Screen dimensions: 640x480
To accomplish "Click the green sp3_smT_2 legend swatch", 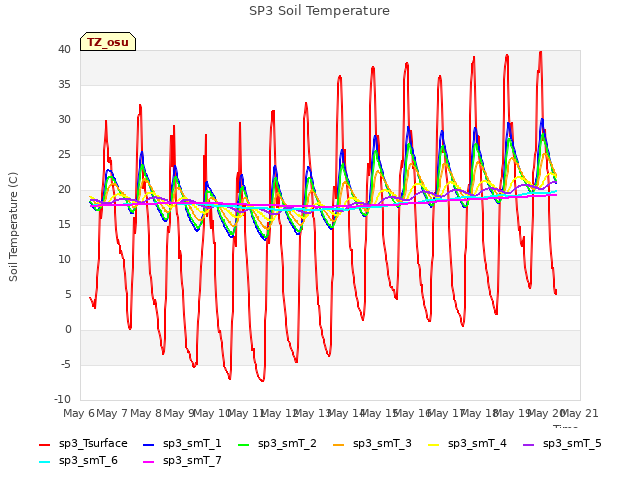I will pos(244,444).
